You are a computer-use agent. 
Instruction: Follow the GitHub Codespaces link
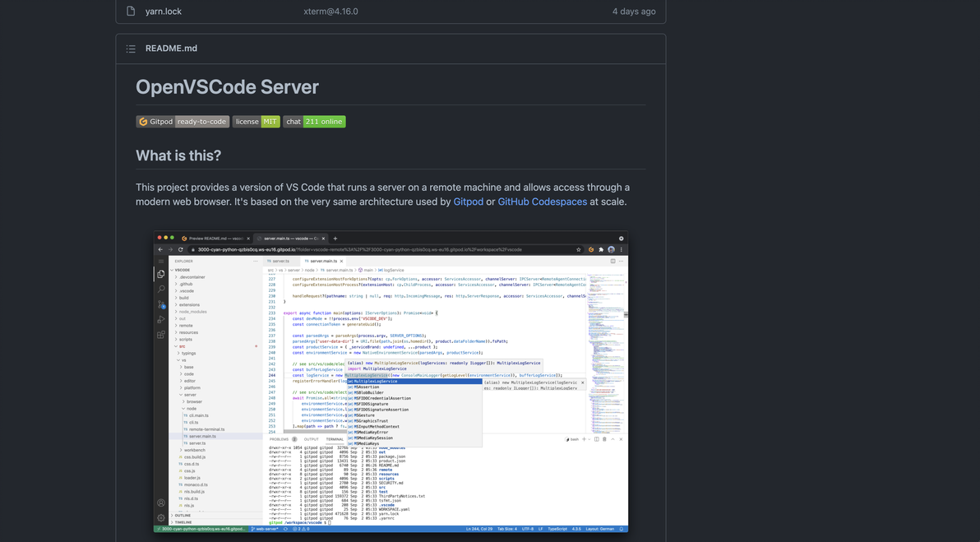[x=542, y=202]
